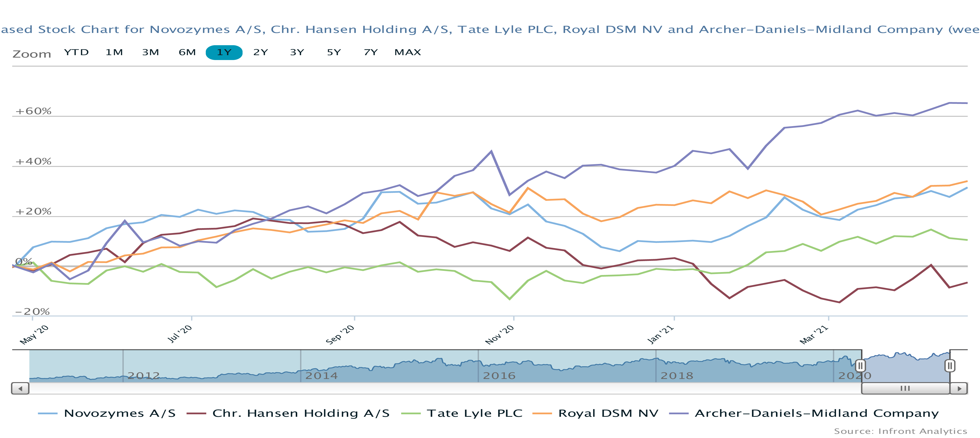Click the scroll left arrow in navigator

click(20, 388)
